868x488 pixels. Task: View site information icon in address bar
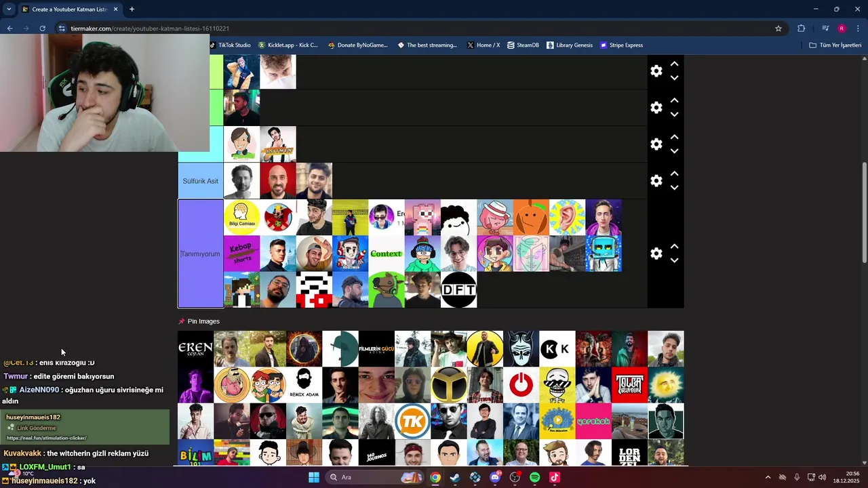tap(62, 28)
